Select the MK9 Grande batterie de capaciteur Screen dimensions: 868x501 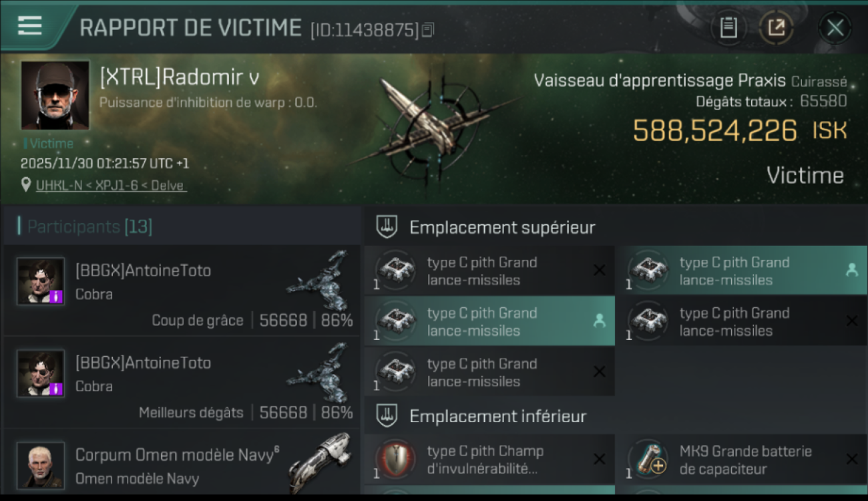741,460
